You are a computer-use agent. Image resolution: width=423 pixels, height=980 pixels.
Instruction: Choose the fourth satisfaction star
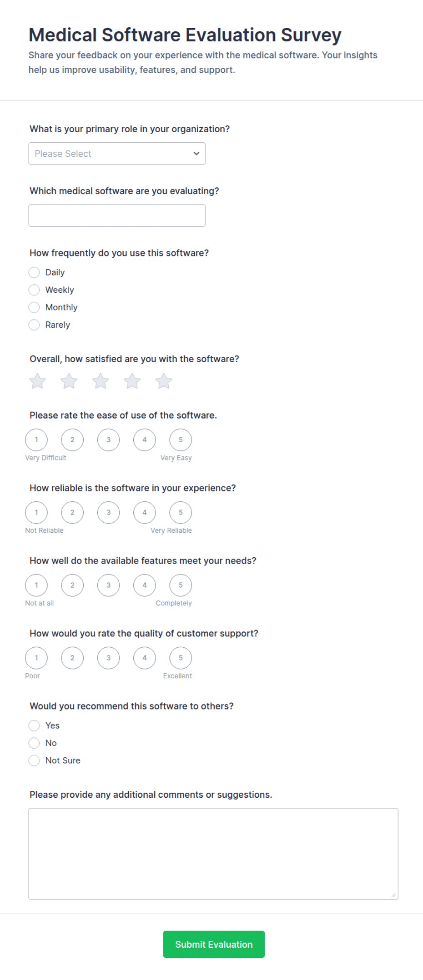click(132, 381)
